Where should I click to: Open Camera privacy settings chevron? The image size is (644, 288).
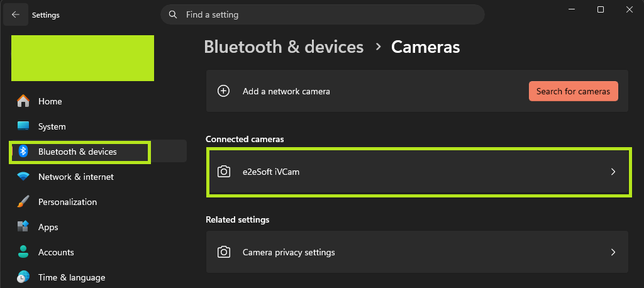click(x=613, y=252)
